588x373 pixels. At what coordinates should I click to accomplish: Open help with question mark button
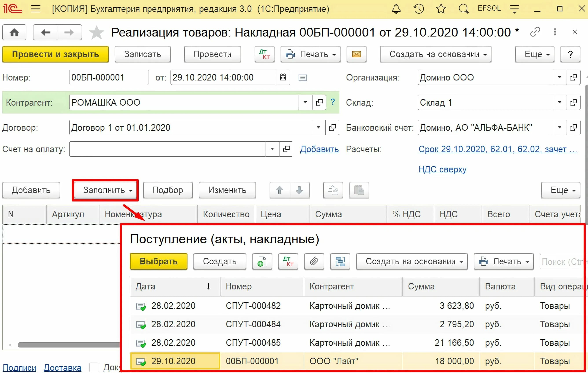570,54
